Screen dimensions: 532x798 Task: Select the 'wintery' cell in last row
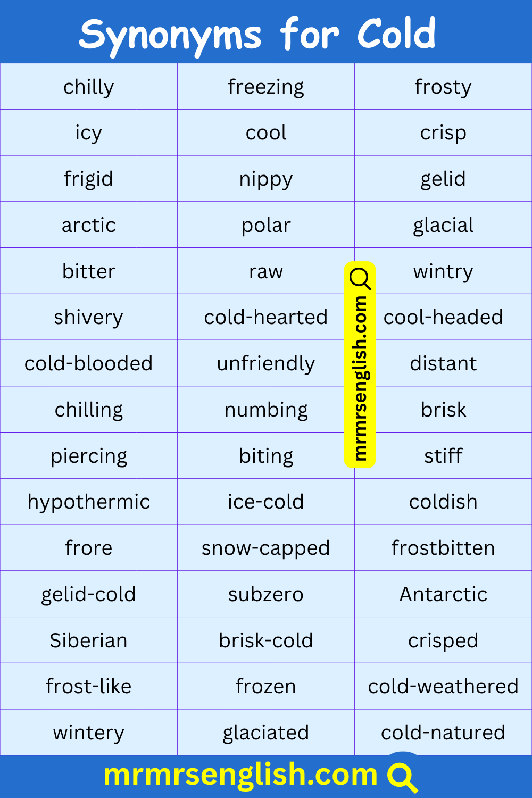click(x=89, y=733)
